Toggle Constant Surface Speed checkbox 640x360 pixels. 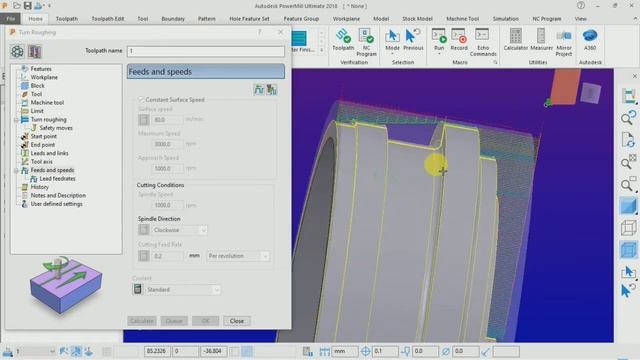point(141,100)
